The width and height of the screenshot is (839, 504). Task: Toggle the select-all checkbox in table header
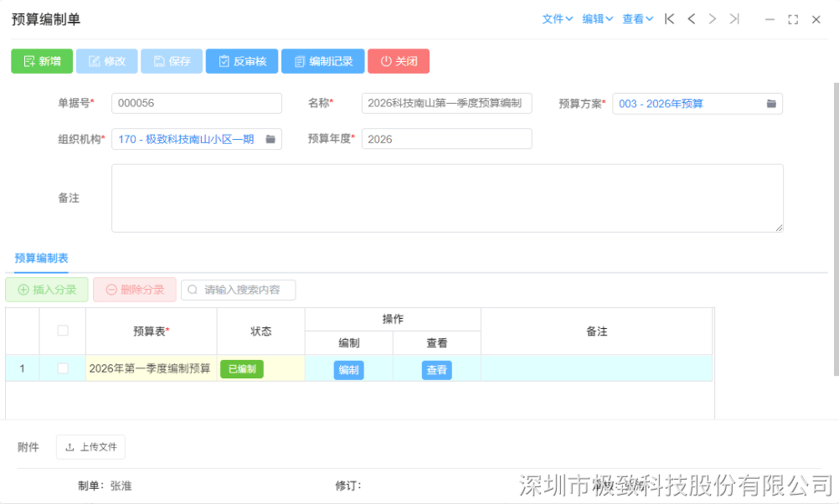(63, 331)
